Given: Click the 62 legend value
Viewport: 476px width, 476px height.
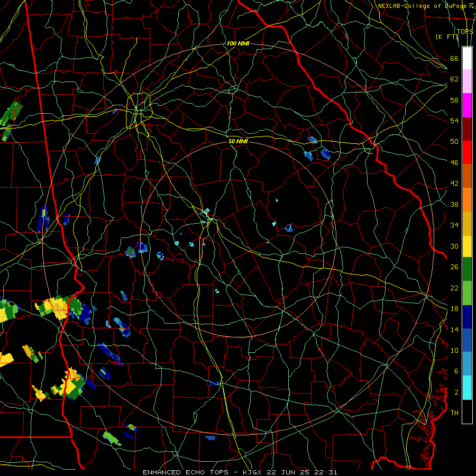Looking at the screenshot, I should click(x=454, y=79).
